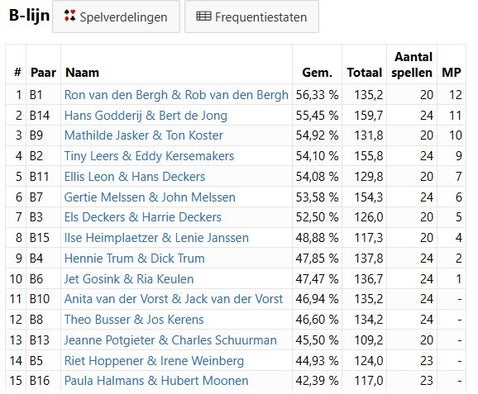Open Anita van der Vorst & Jack van der Vorst

174,299
